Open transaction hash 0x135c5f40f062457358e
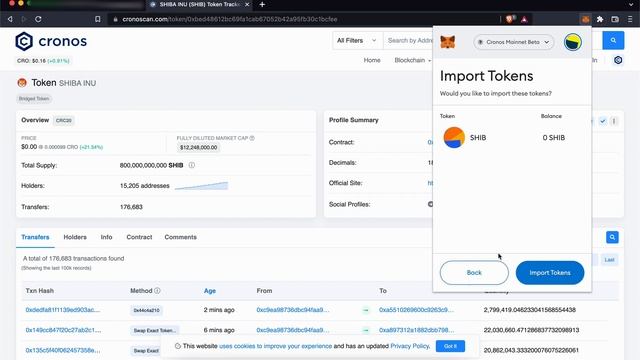 point(62,350)
